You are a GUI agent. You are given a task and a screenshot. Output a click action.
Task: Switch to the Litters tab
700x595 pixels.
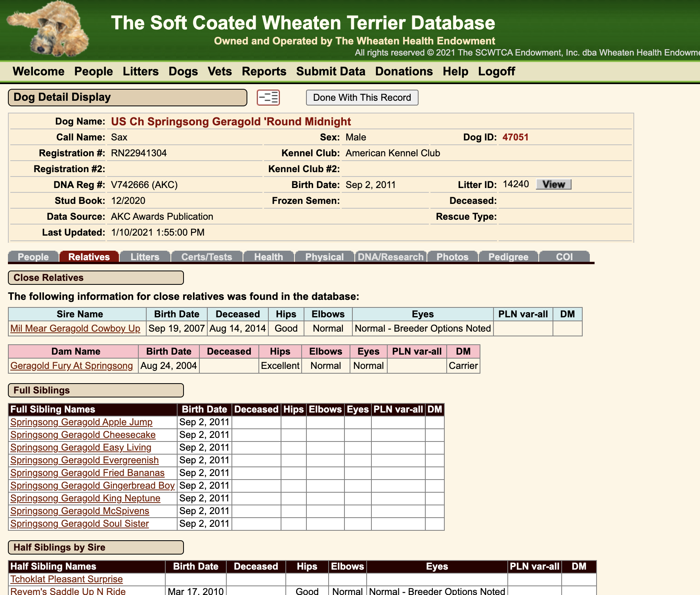tap(145, 257)
